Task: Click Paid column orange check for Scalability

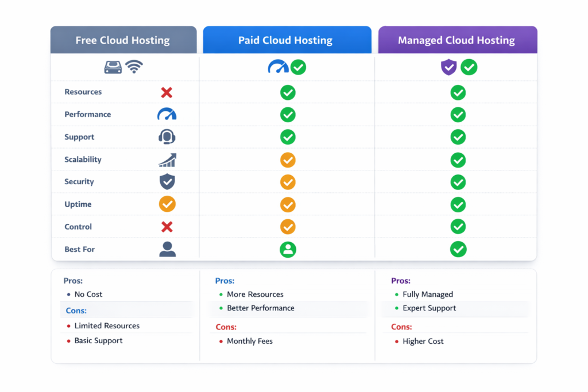Action: click(x=288, y=160)
